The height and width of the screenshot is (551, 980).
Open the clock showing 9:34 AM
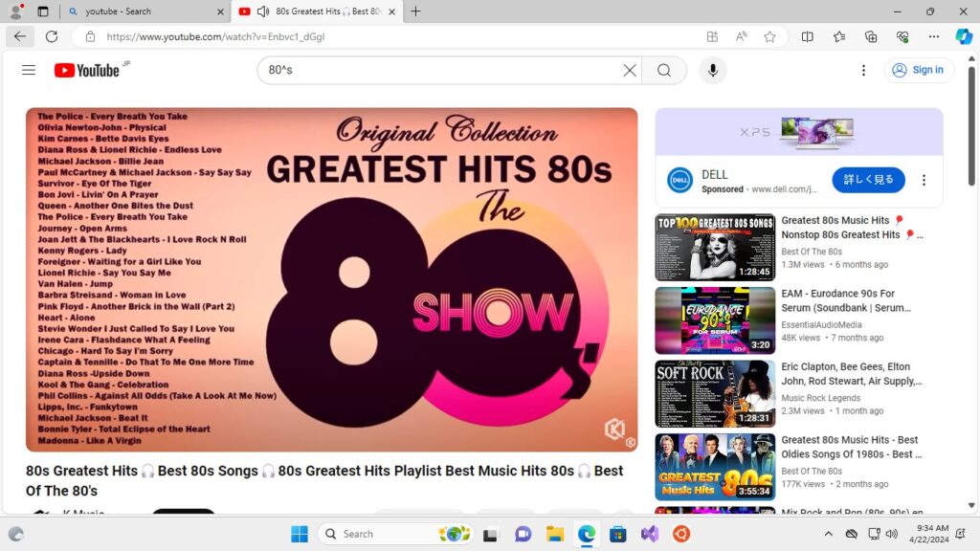pyautogui.click(x=928, y=534)
